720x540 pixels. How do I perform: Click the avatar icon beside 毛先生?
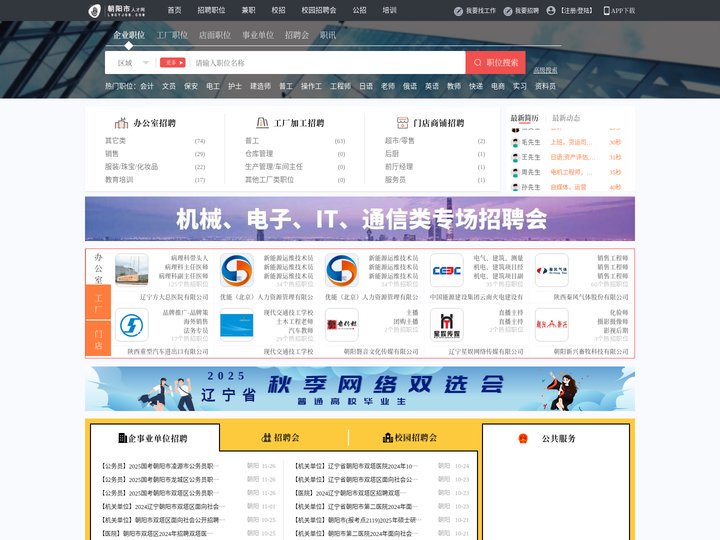pyautogui.click(x=515, y=143)
